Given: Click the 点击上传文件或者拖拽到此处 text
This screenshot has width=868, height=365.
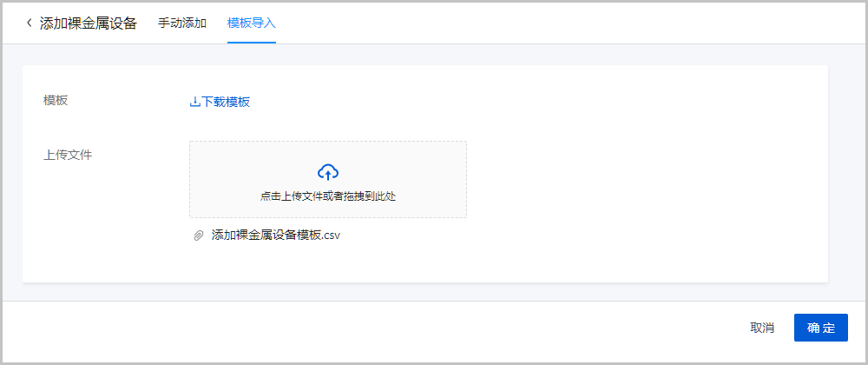Looking at the screenshot, I should pyautogui.click(x=328, y=196).
